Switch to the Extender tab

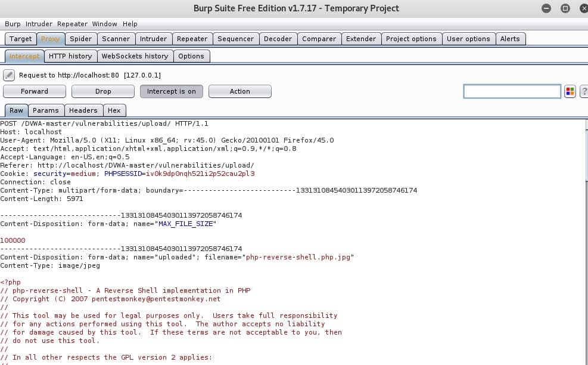point(361,39)
